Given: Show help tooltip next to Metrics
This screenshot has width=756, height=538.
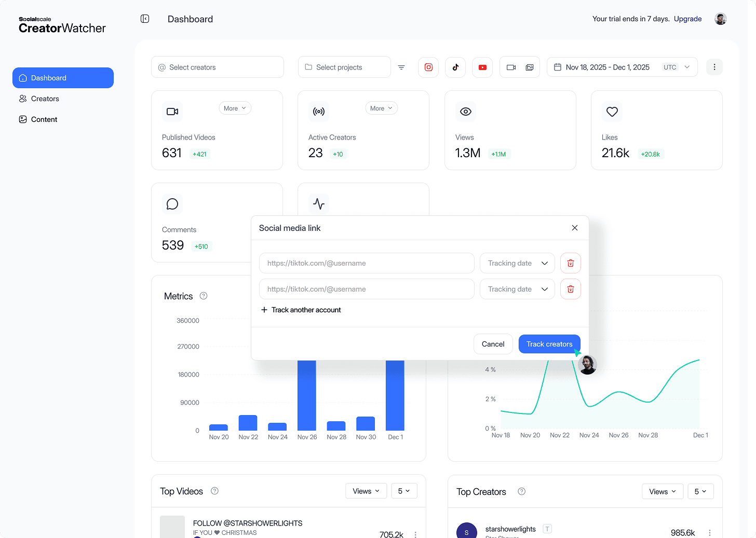Looking at the screenshot, I should click(204, 296).
